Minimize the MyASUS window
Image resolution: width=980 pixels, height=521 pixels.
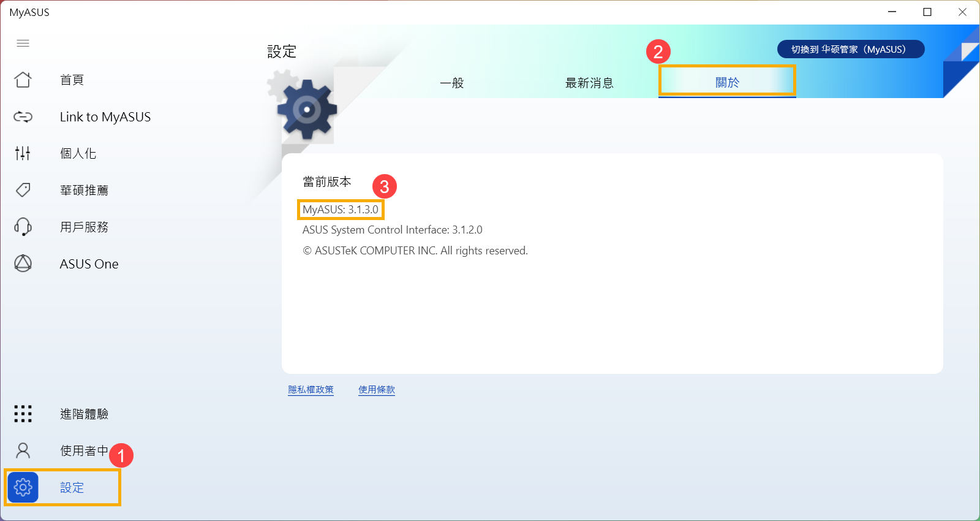[x=892, y=12]
